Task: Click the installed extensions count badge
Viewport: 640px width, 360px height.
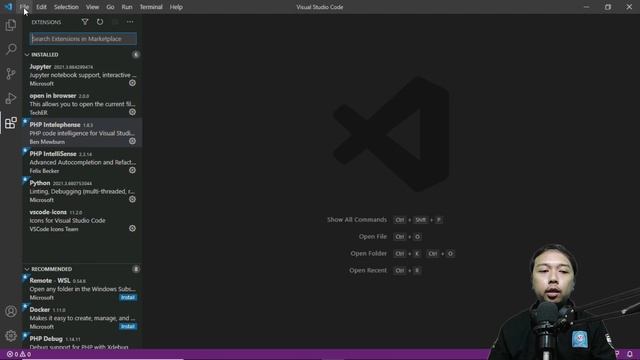Action: tap(136, 55)
